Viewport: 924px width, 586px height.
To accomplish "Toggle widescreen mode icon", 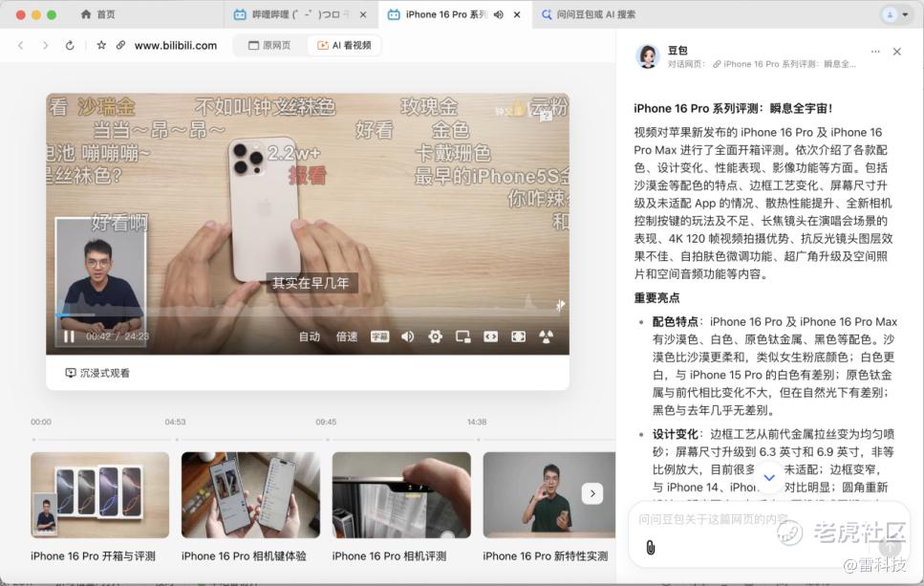I will [490, 336].
